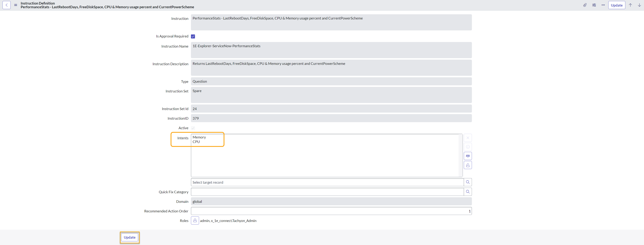Open the personalize form settings icon

594,5
